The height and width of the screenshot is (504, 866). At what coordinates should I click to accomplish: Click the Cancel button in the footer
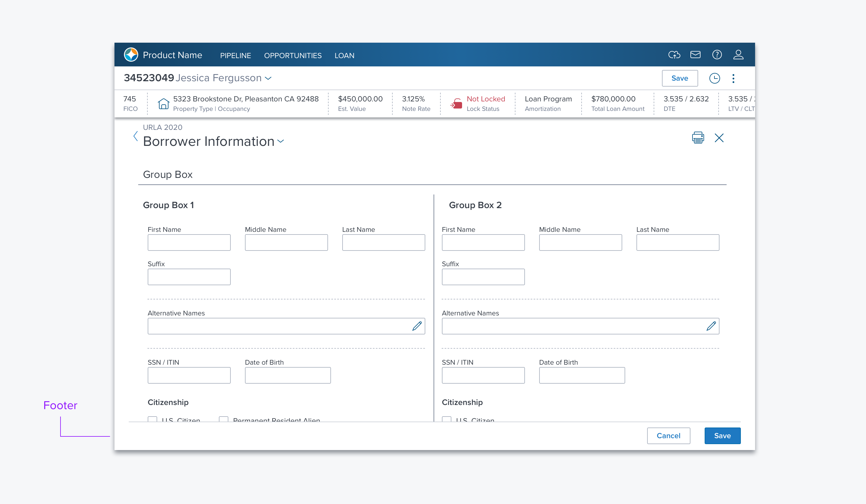[x=668, y=436]
